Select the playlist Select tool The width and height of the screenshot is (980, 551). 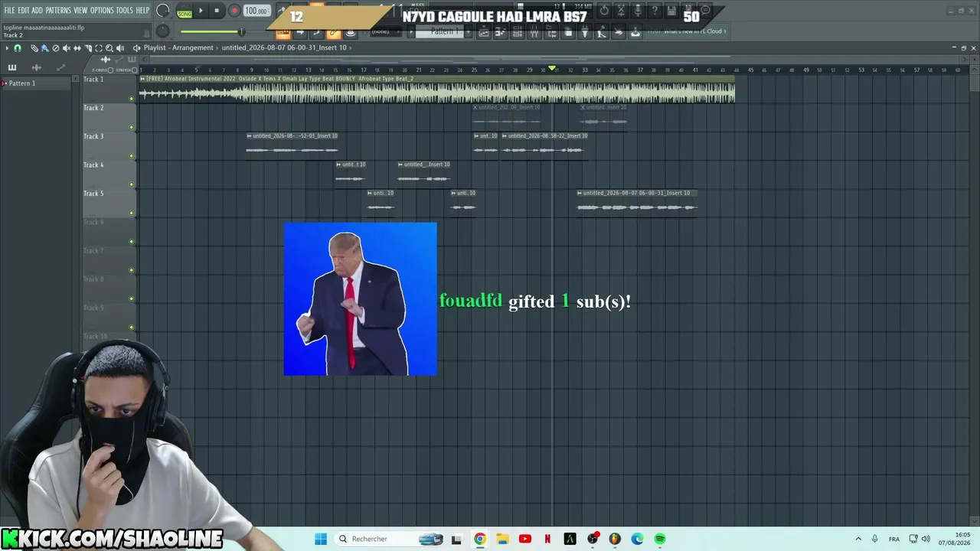pos(99,47)
